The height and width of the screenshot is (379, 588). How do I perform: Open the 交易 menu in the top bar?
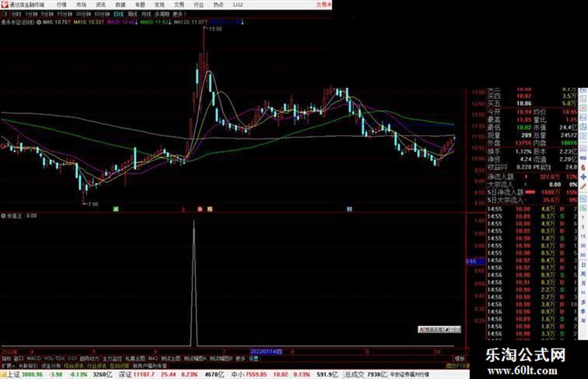click(x=179, y=5)
